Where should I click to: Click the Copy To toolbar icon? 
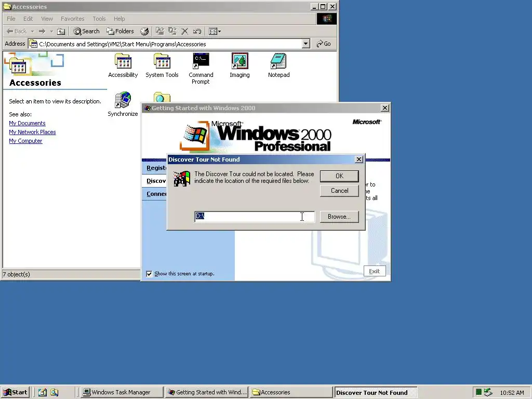click(x=172, y=31)
